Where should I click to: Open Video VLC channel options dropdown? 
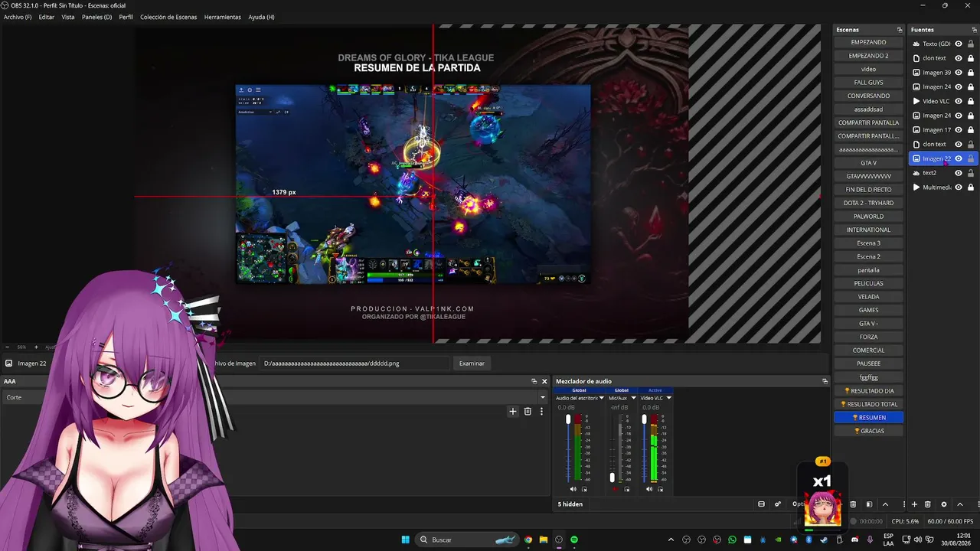[668, 398]
